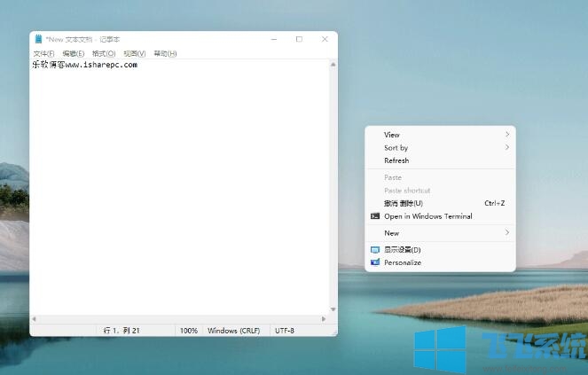588x375 pixels.
Task: Click the Notepad app icon in title bar
Action: (x=38, y=39)
